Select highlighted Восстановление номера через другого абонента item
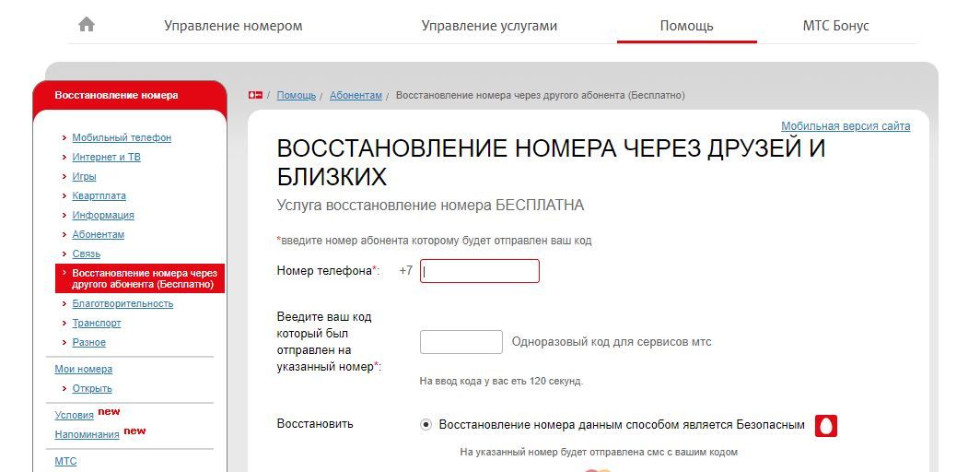980x472 pixels. (x=140, y=278)
